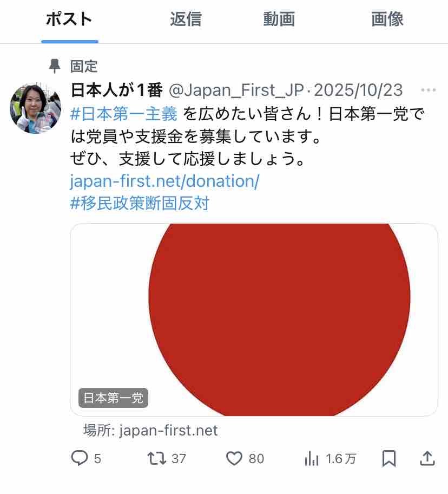The width and height of the screenshot is (448, 494).
Task: Click the 日本第一党 image caption label
Action: pos(113,398)
